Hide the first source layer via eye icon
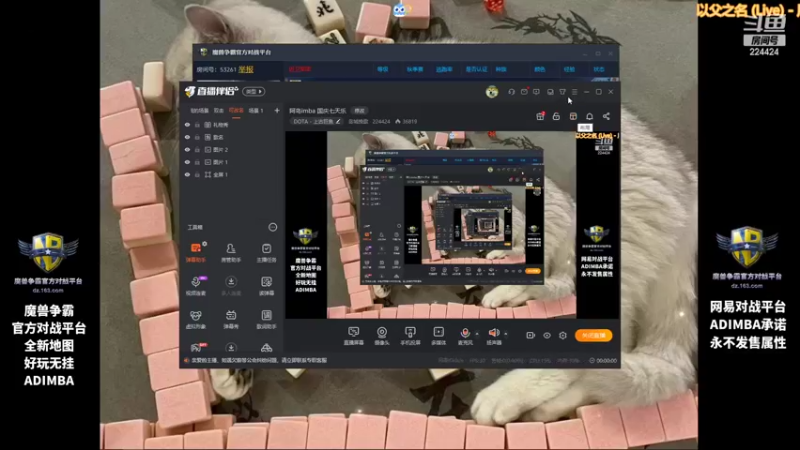The height and width of the screenshot is (450, 800). click(187, 124)
